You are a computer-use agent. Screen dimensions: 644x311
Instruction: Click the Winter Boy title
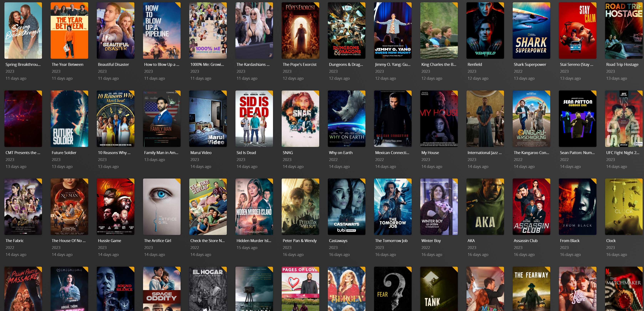(x=431, y=241)
